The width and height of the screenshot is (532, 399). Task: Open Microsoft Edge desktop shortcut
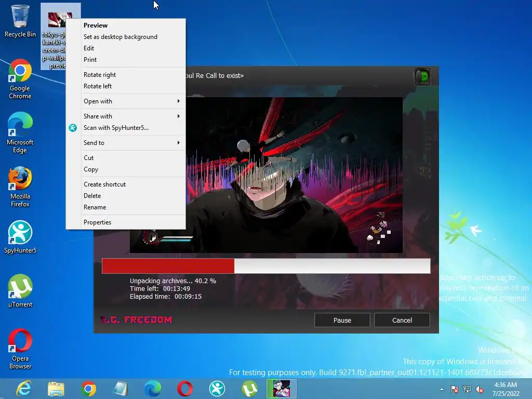[20, 132]
